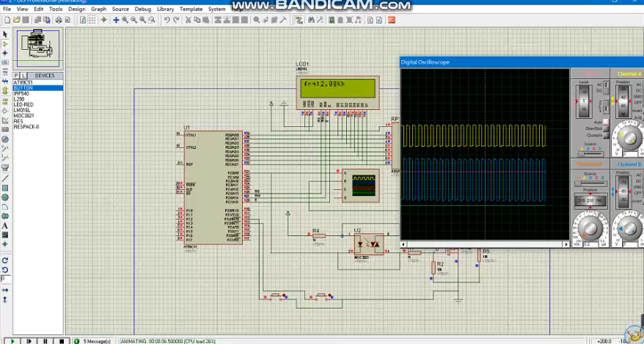
Task: Click the Cut scissors icon
Action: click(x=188, y=20)
